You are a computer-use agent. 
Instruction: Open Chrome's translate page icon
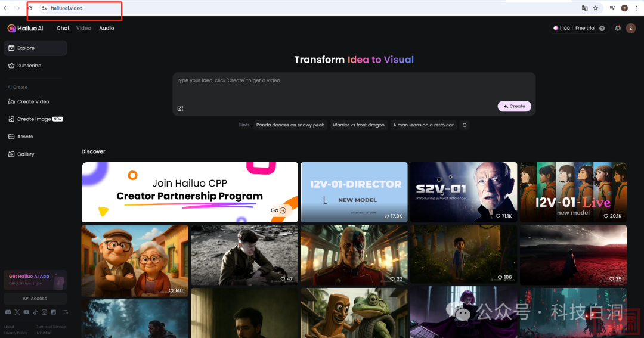pos(584,8)
